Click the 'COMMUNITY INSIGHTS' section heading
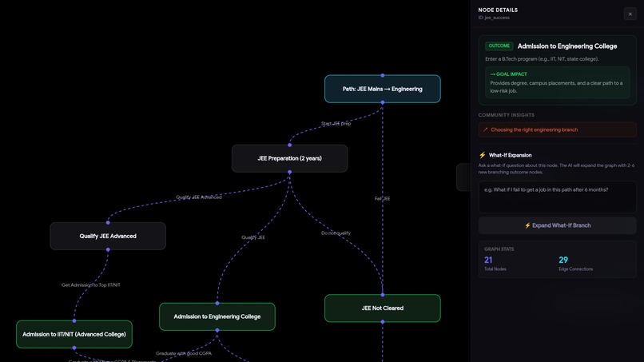This screenshot has height=362, width=644. tap(506, 115)
